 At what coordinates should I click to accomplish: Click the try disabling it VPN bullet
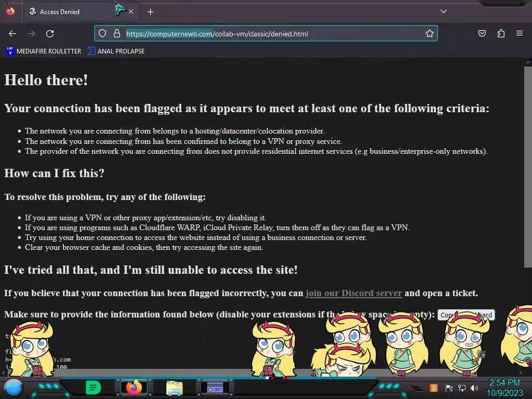[145, 218]
